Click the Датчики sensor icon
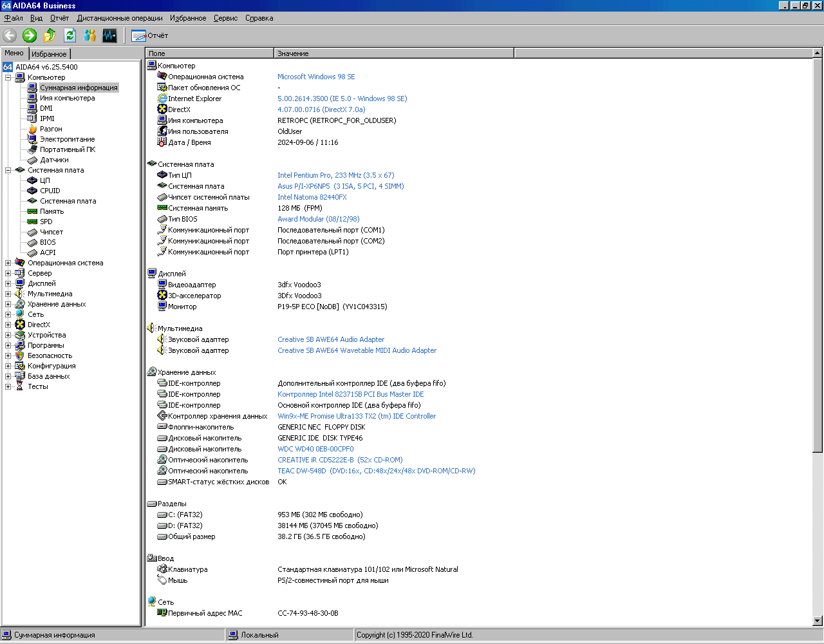 tap(32, 160)
